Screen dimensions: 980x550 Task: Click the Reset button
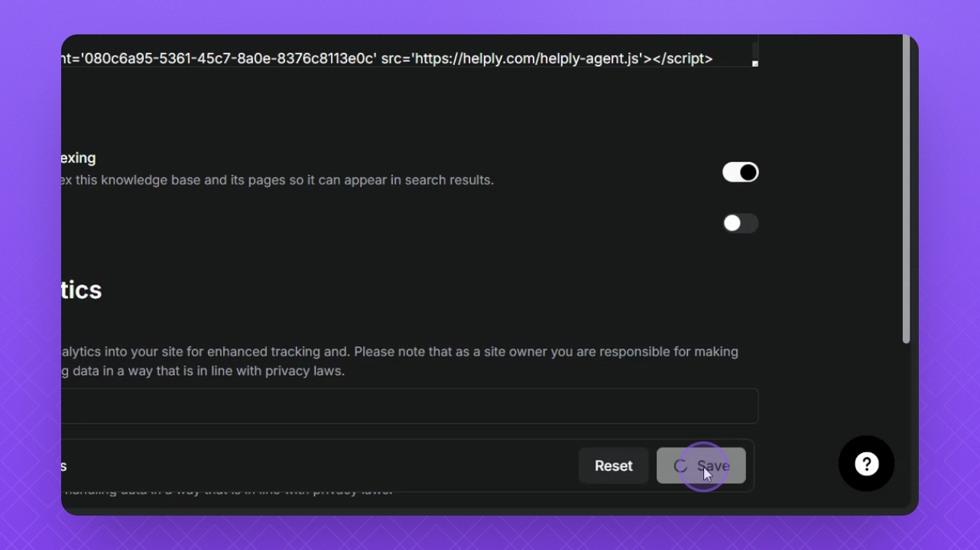(613, 466)
